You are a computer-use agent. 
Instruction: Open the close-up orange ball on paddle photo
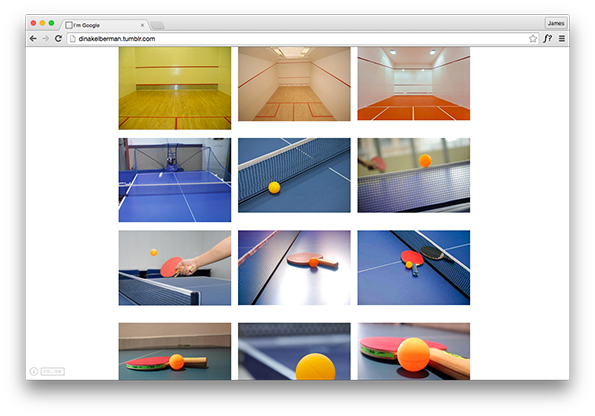click(x=414, y=351)
